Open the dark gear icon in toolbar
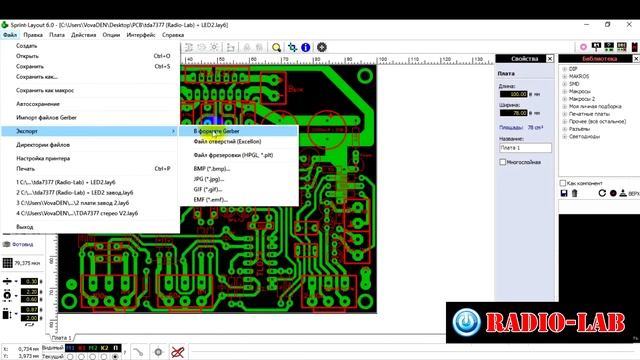The height and width of the screenshot is (360, 640). click(322, 47)
